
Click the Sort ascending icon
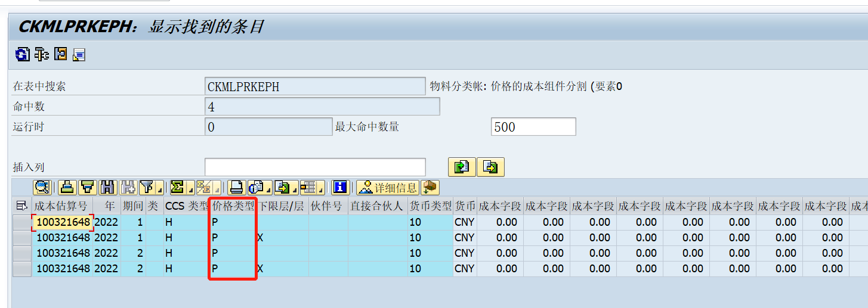pos(67,188)
